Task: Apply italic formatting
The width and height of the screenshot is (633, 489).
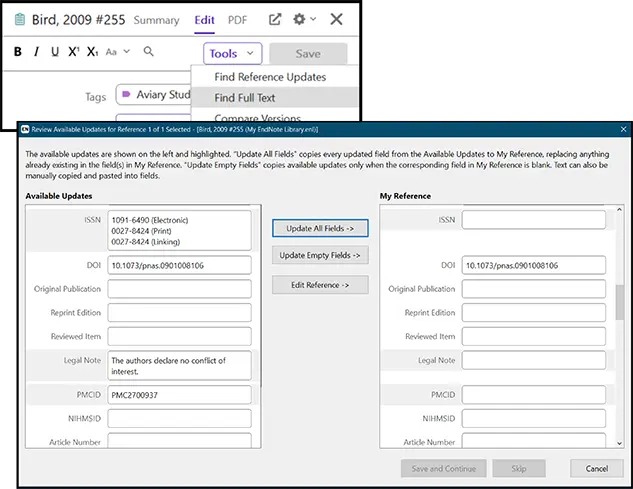Action: 37,53
